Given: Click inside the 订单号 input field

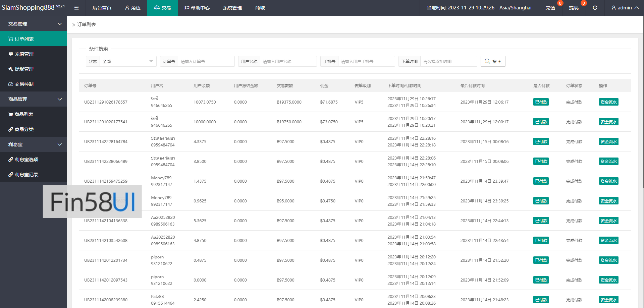Looking at the screenshot, I should point(206,61).
